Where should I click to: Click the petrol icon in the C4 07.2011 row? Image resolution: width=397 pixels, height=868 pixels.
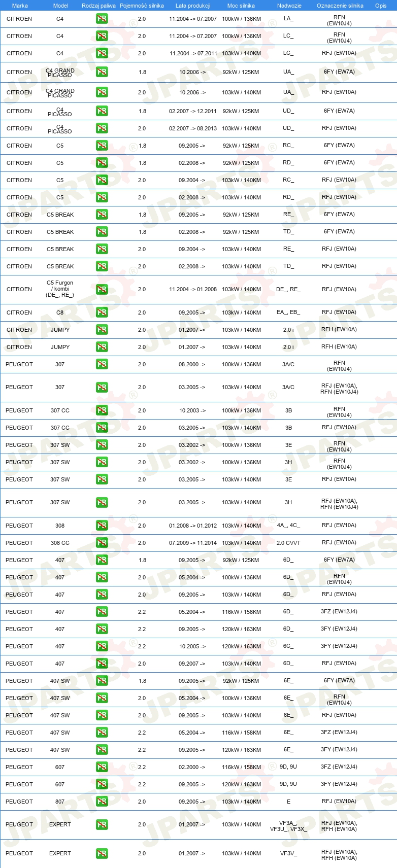[x=102, y=53]
